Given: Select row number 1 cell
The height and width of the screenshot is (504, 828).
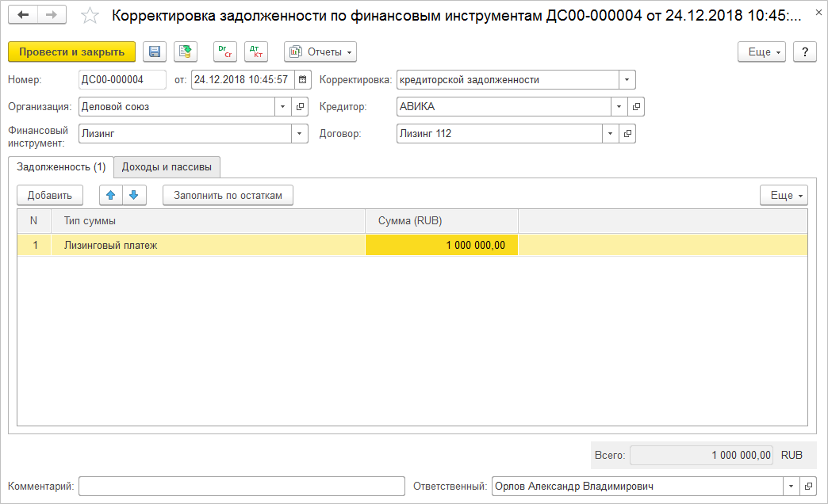Looking at the screenshot, I should 34,245.
